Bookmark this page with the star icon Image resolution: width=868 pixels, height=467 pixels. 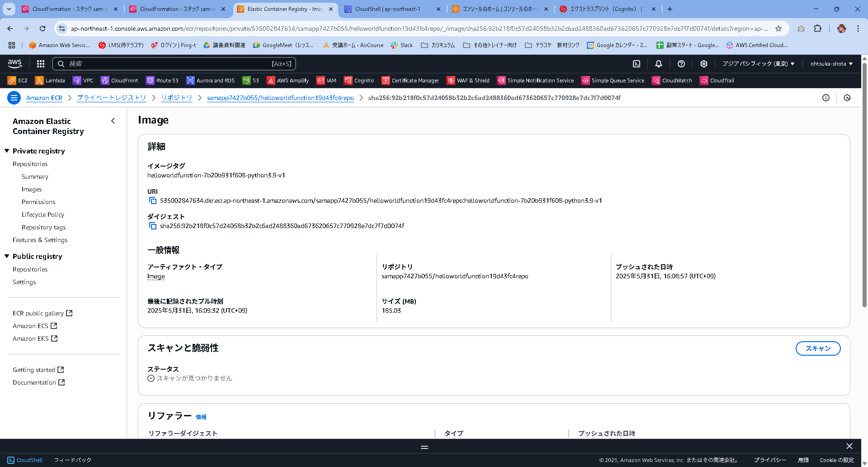(x=778, y=29)
